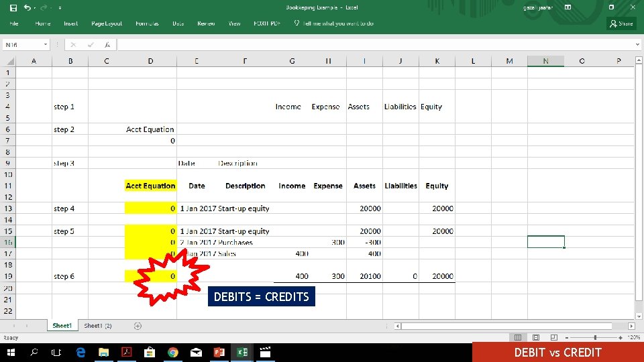Switch to the Insert ribbon tab
The height and width of the screenshot is (362, 644).
70,23
